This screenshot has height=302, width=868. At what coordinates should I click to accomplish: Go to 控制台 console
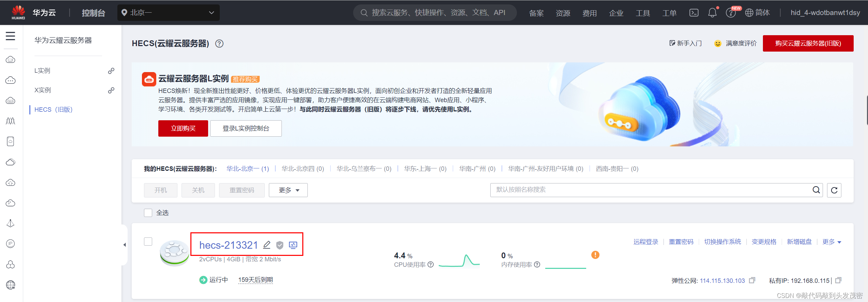93,13
